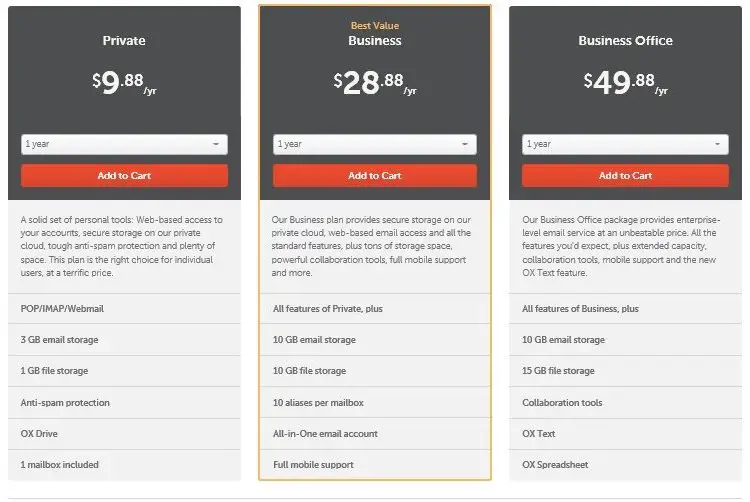Screen dimensions: 750x502
Task: Click the $28.88/yr price
Action: pyautogui.click(x=375, y=83)
